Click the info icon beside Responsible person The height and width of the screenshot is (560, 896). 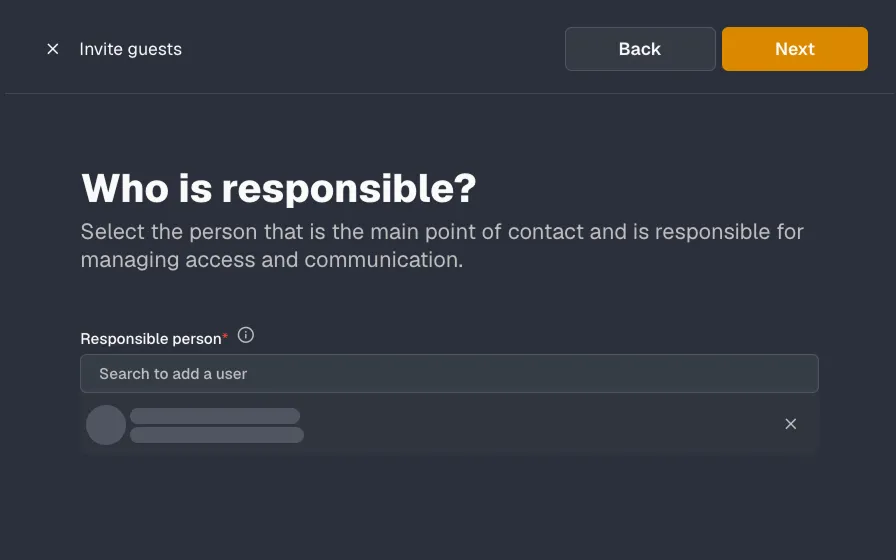click(x=246, y=335)
